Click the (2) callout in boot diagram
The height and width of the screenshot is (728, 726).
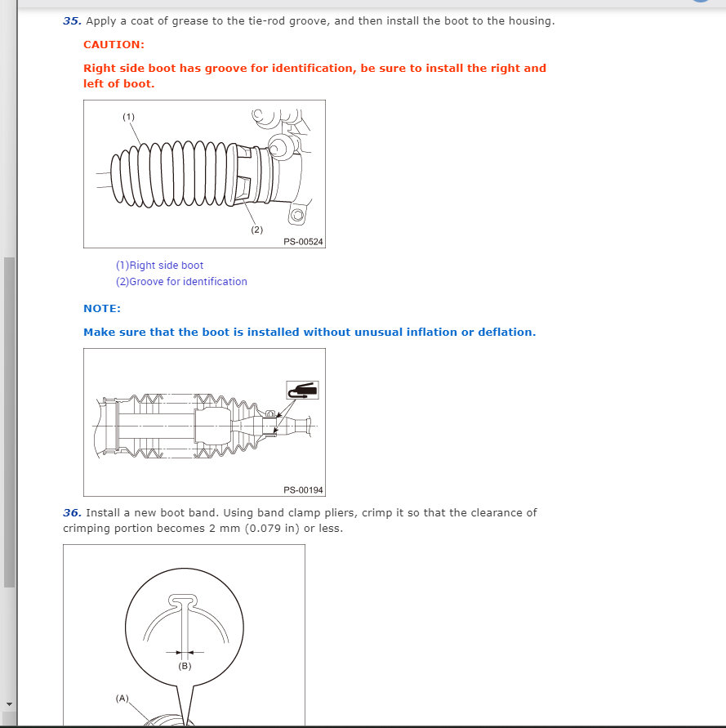pos(256,230)
